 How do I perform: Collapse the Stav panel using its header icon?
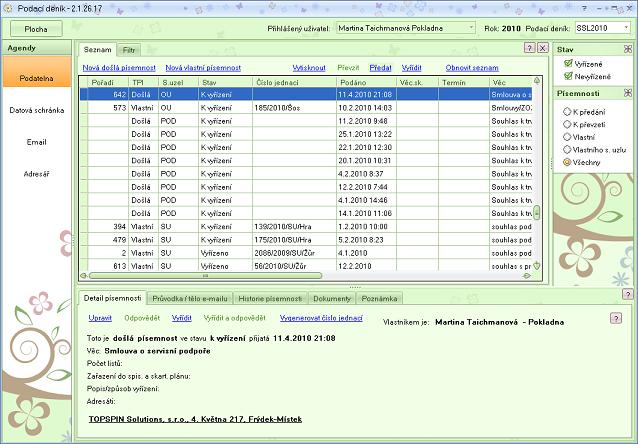click(626, 48)
